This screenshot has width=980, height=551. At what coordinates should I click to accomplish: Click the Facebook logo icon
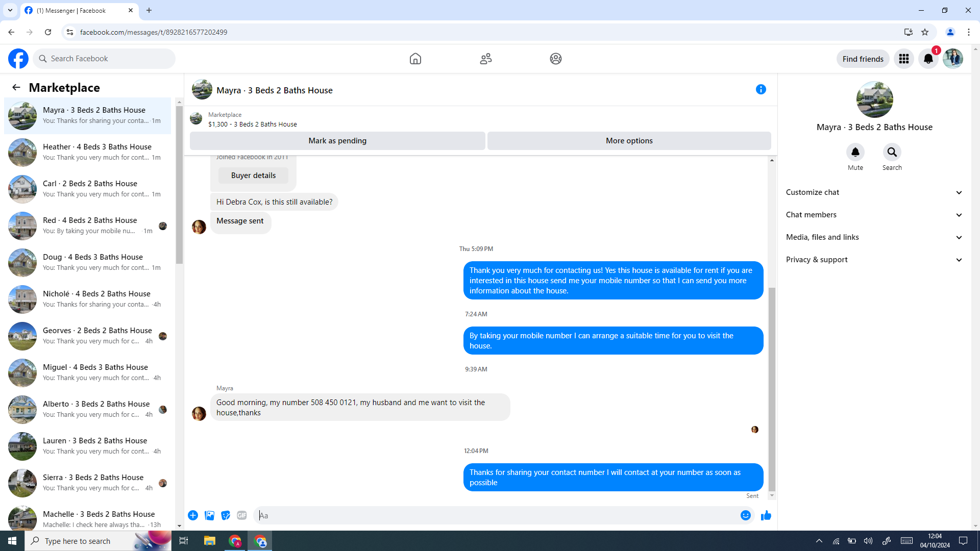coord(18,59)
